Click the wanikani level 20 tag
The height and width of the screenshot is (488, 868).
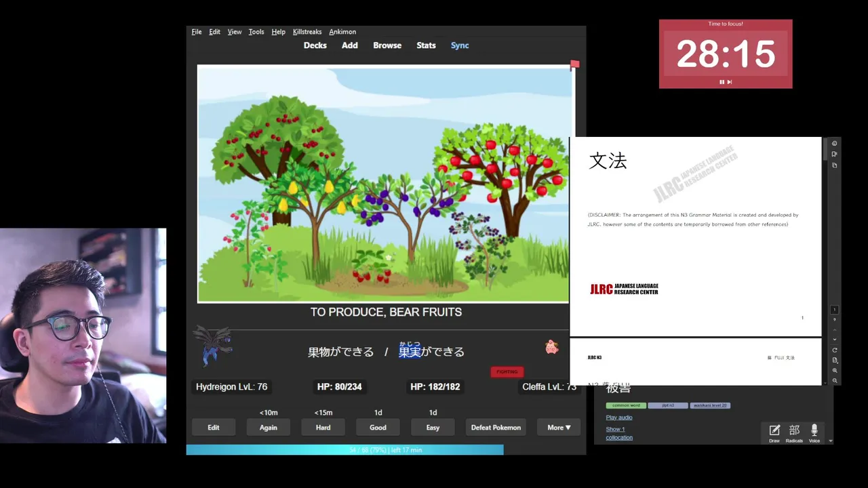(710, 405)
